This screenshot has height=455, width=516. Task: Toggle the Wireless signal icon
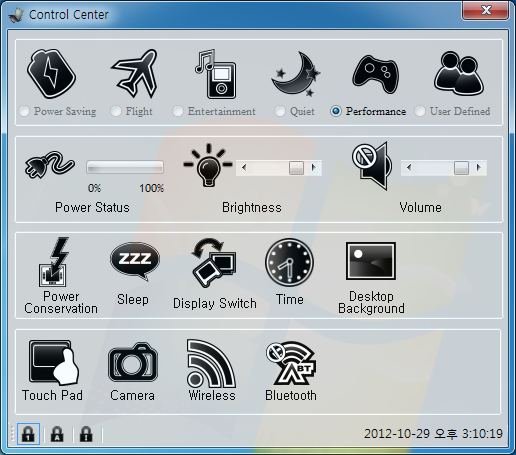(x=211, y=363)
